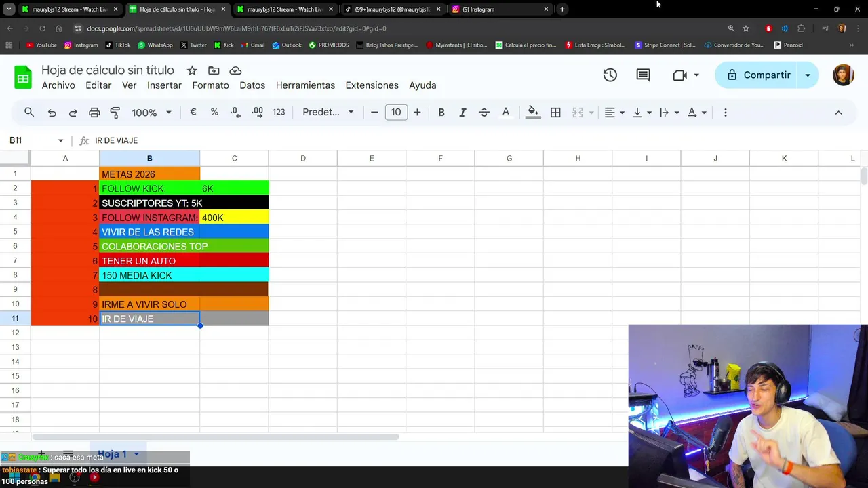The height and width of the screenshot is (488, 868).
Task: Format selection as euro currency
Action: click(193, 113)
